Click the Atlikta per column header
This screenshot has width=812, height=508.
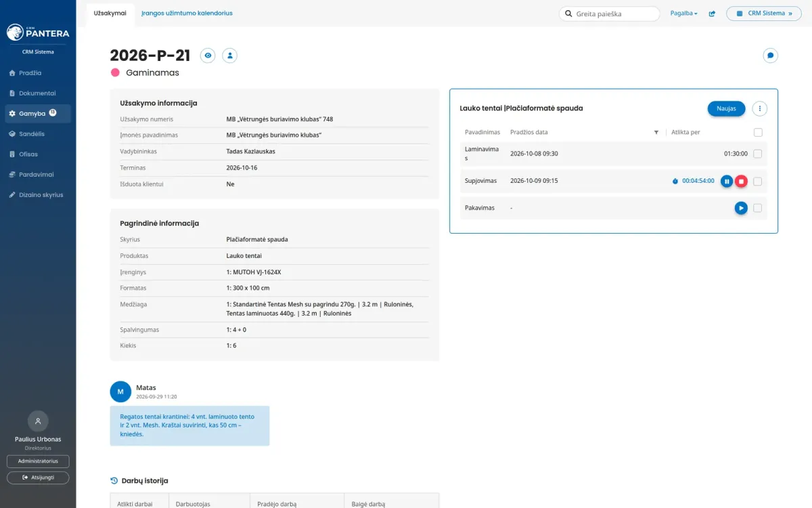click(685, 132)
